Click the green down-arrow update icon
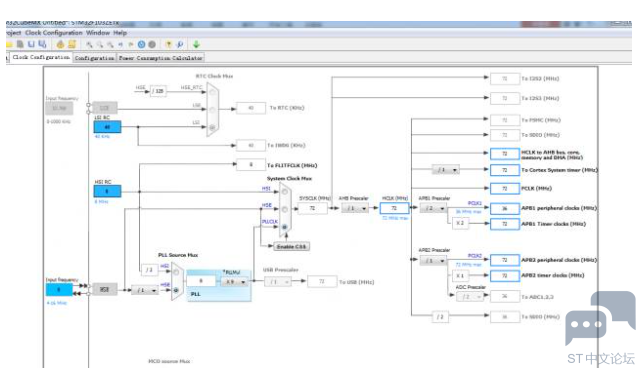644x374 pixels. (x=196, y=44)
